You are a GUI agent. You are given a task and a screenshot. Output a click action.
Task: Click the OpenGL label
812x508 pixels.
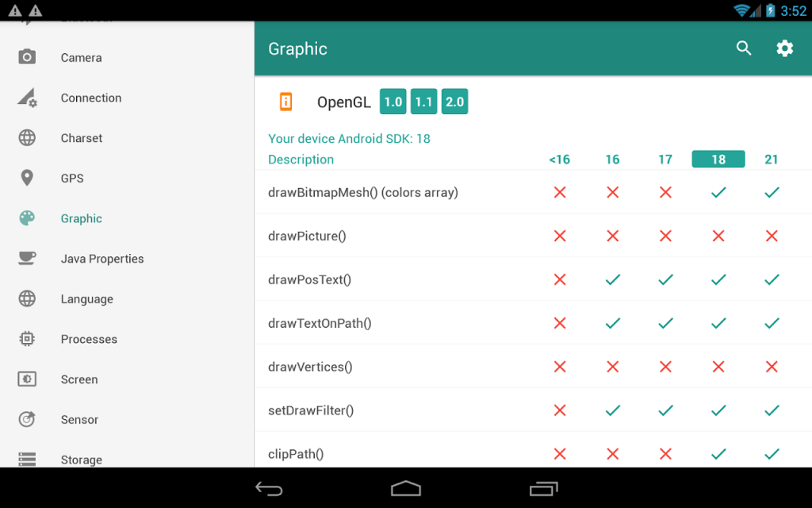pos(344,102)
